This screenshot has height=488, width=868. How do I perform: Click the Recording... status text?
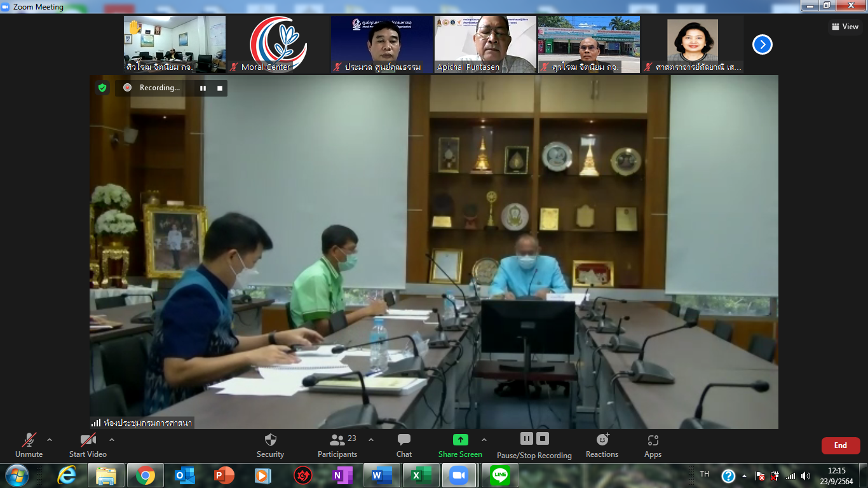159,88
